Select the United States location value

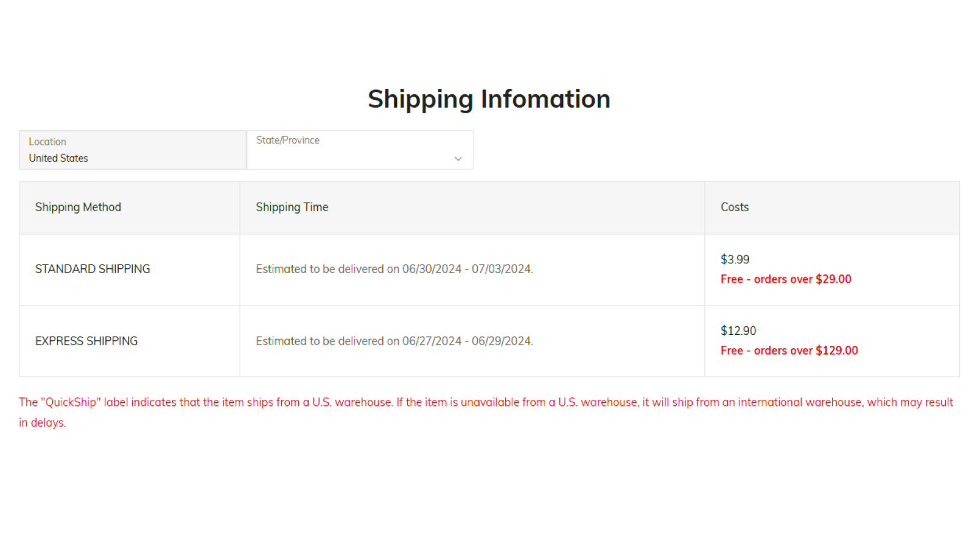pyautogui.click(x=58, y=158)
